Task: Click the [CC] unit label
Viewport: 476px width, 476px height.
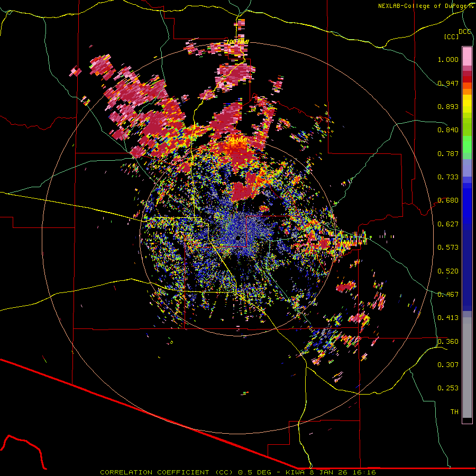Action: tap(452, 36)
